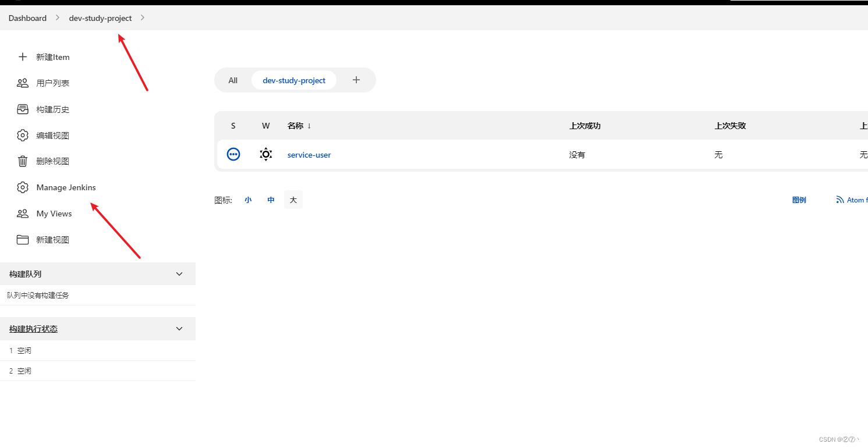Open 构建历史 in the sidebar
This screenshot has width=868, height=448.
click(53, 109)
